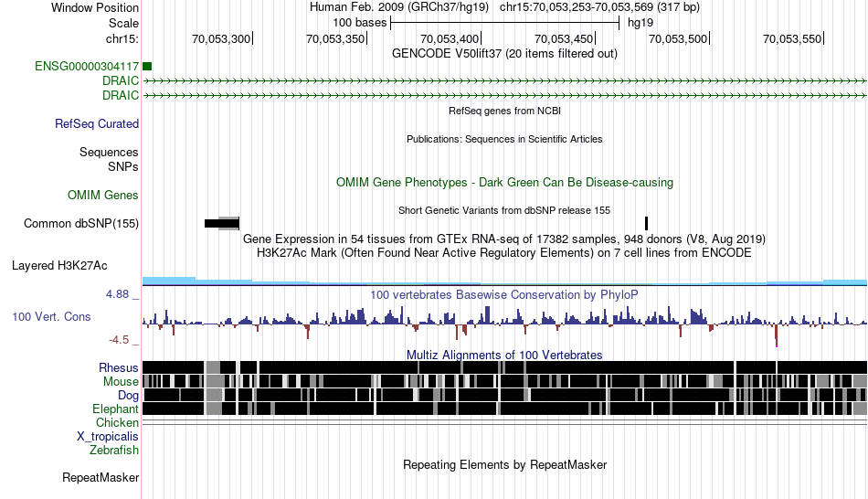The height and width of the screenshot is (499, 868).
Task: Open the GTEx Gene Expression title
Action: [x=504, y=239]
